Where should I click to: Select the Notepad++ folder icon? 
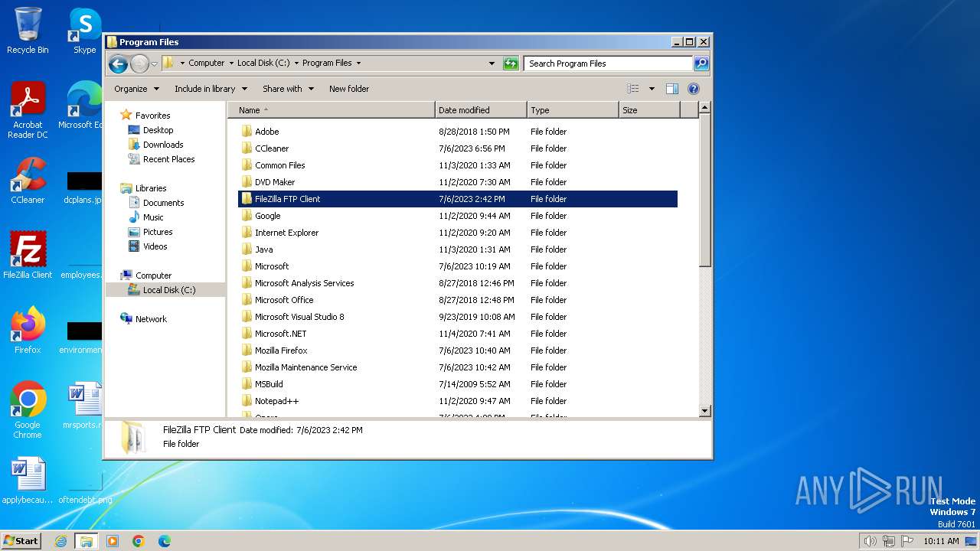click(247, 400)
